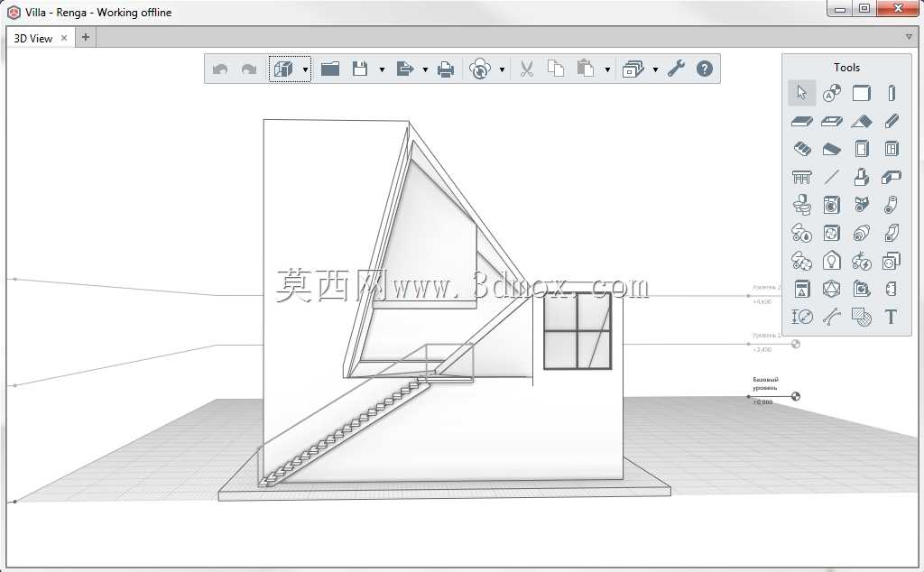924x572 pixels.
Task: Select the Railing tool
Action: coord(801,177)
